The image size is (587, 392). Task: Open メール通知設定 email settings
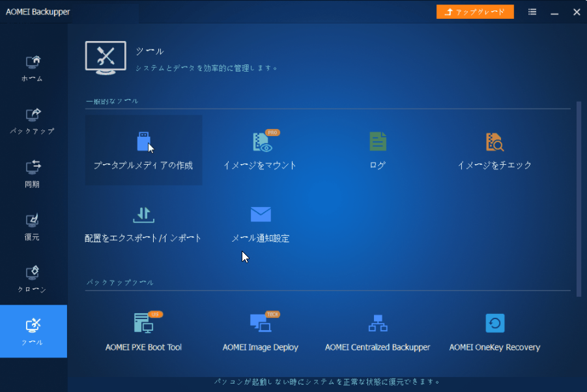(x=261, y=224)
